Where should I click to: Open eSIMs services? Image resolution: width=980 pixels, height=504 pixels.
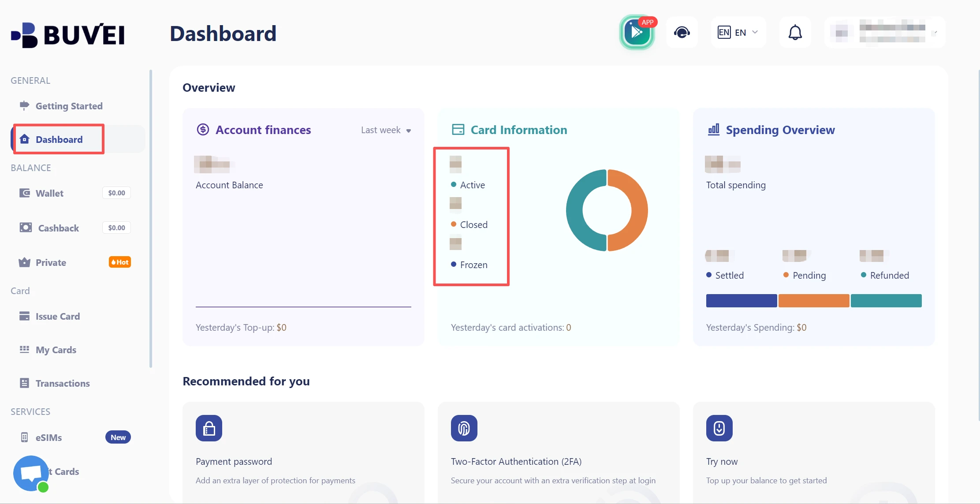pyautogui.click(x=48, y=437)
